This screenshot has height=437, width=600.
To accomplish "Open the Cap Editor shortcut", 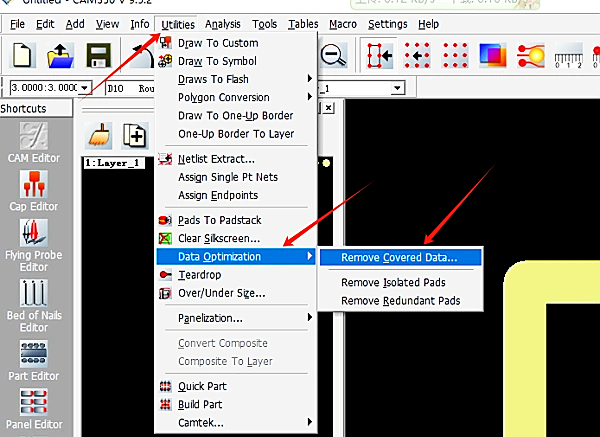I will click(34, 191).
